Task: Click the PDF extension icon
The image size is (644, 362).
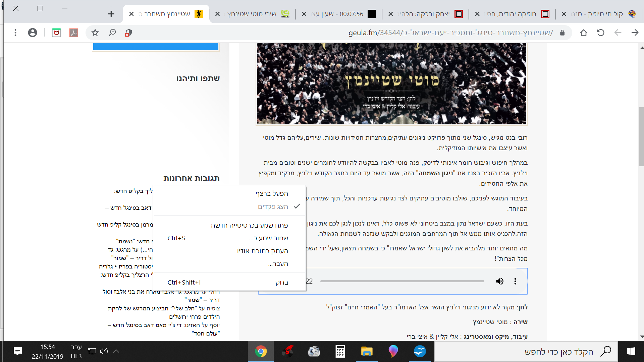Action: point(73,33)
